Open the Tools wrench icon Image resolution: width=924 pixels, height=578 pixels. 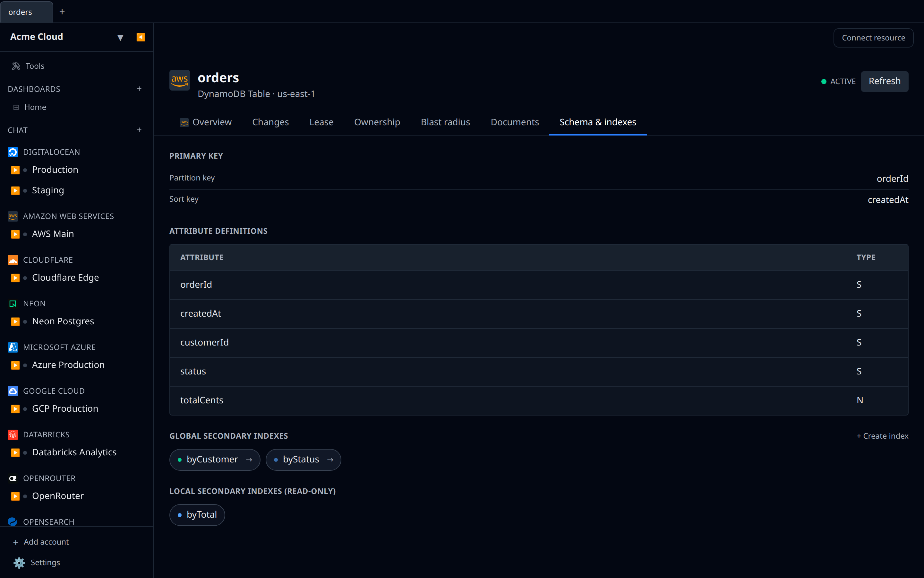pos(16,66)
